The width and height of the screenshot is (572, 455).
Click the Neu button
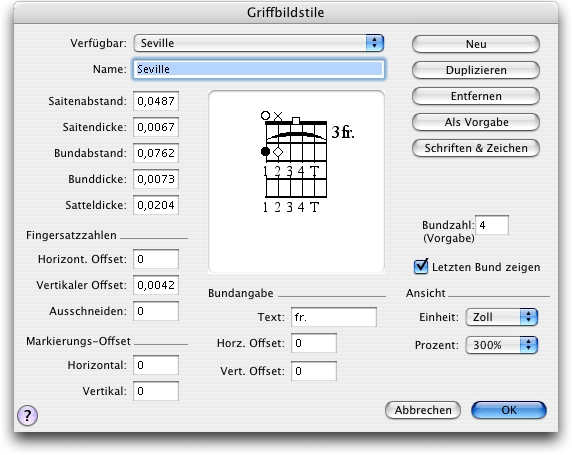point(476,44)
